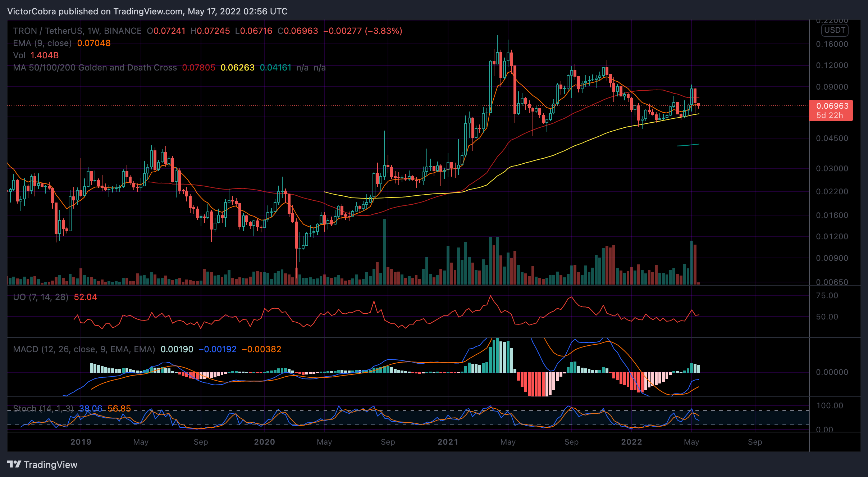
Task: Click the 5d 22h countdown label
Action: pyautogui.click(x=830, y=115)
